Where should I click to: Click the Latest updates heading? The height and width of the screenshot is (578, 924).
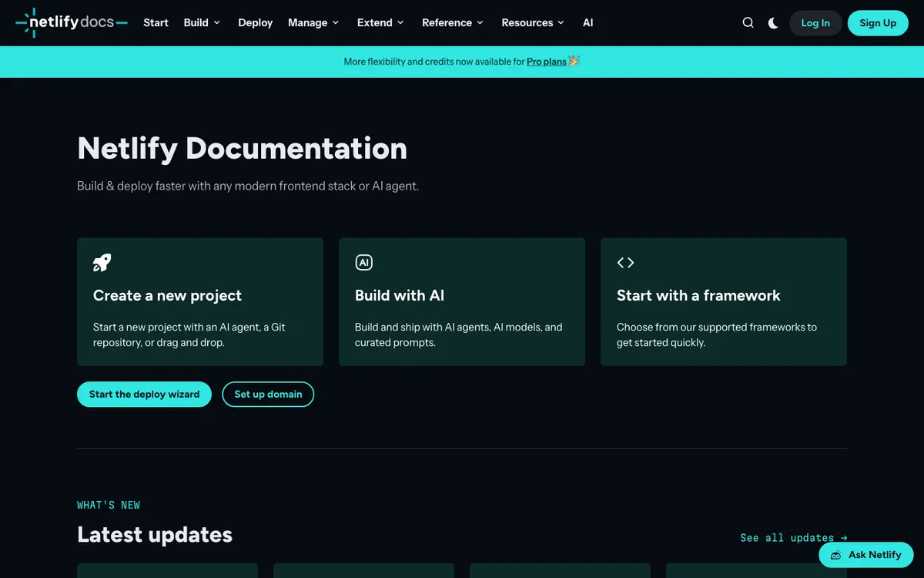point(155,534)
